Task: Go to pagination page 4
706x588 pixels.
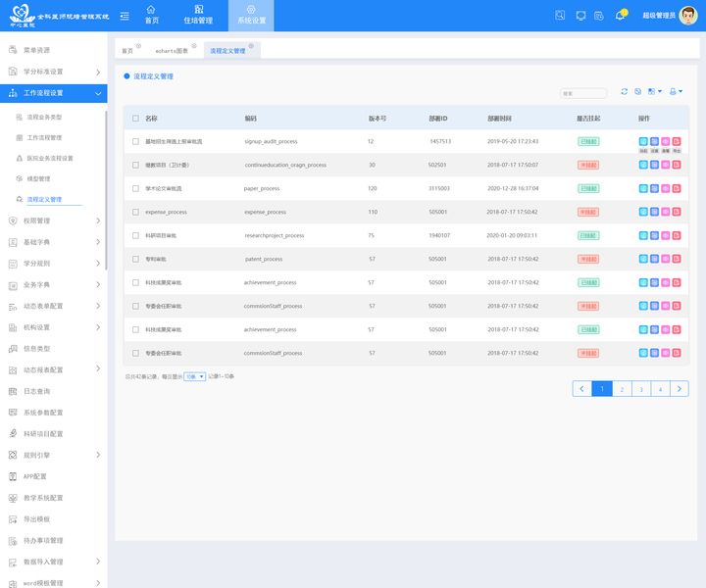Action: click(661, 389)
